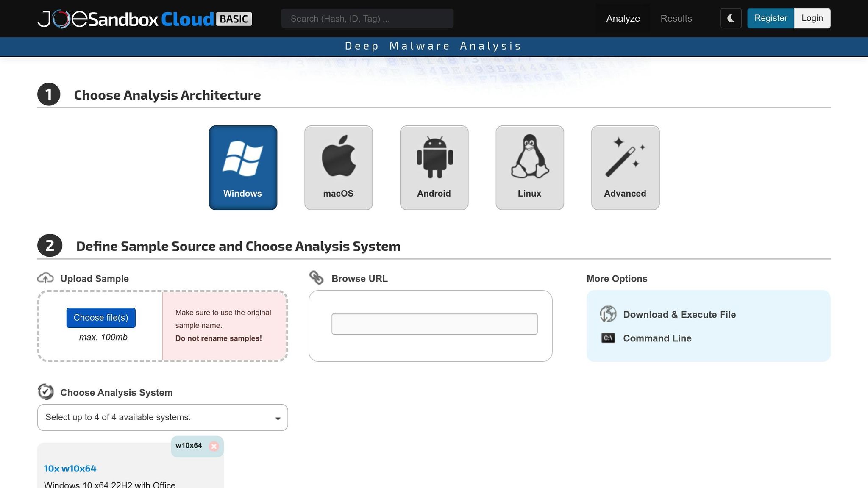Click the Browse URL chain link icon
The image size is (868, 488).
316,278
